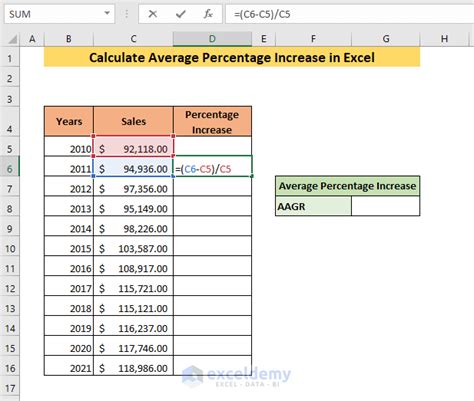474x401 pixels.
Task: Select row 2 header
Action: pyautogui.click(x=10, y=78)
